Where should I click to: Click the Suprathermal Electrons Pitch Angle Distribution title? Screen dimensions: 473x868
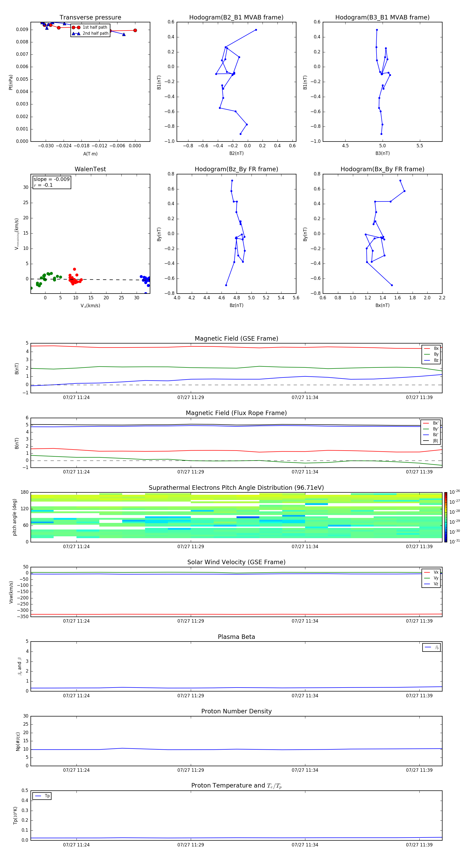pos(236,488)
